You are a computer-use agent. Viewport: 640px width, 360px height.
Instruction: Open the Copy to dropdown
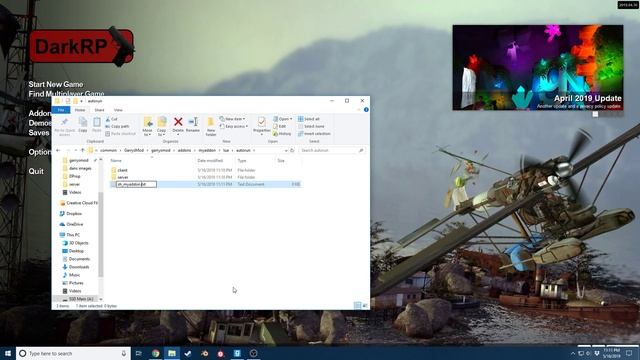(x=162, y=127)
